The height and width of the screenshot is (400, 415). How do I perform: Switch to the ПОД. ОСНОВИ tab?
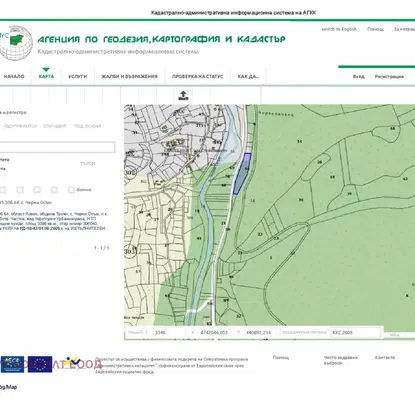coord(87,126)
